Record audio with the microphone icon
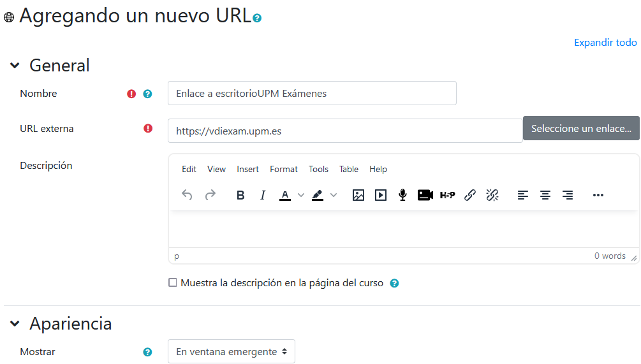 click(x=402, y=195)
